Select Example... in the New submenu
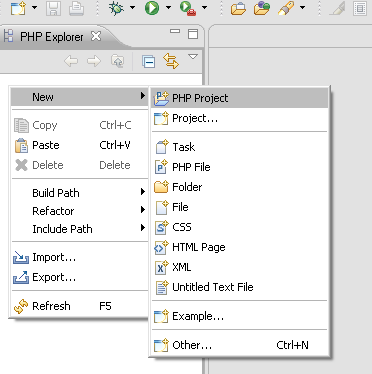372x374 pixels. click(x=239, y=316)
